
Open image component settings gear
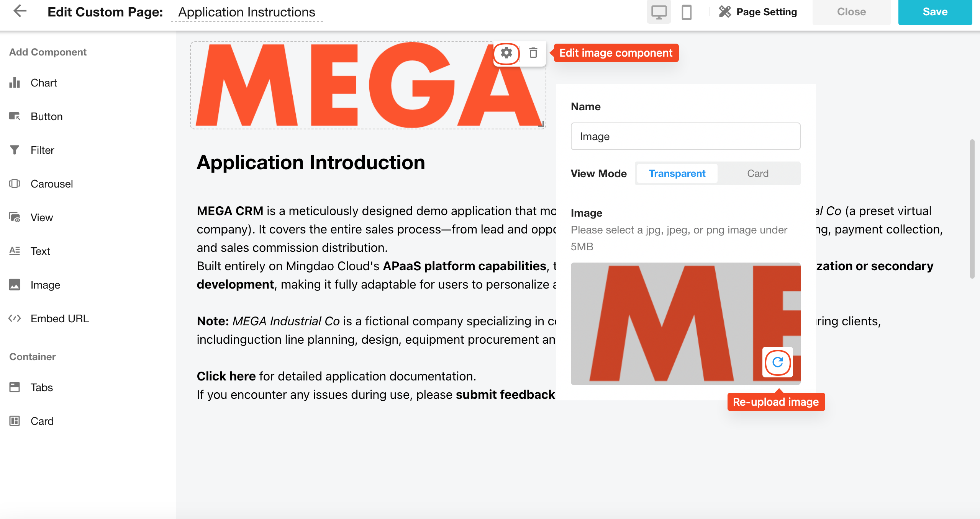click(506, 53)
